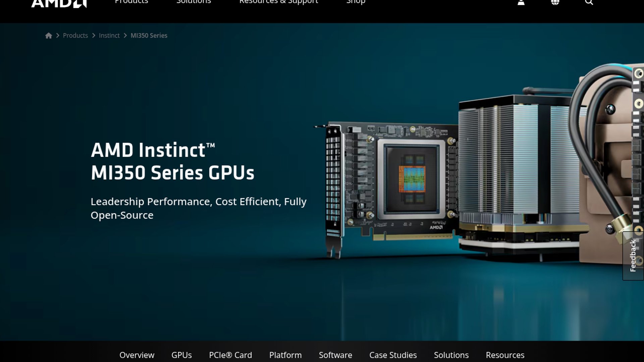The width and height of the screenshot is (644, 362).
Task: Switch to the Case Studies section tab
Action: [x=393, y=355]
